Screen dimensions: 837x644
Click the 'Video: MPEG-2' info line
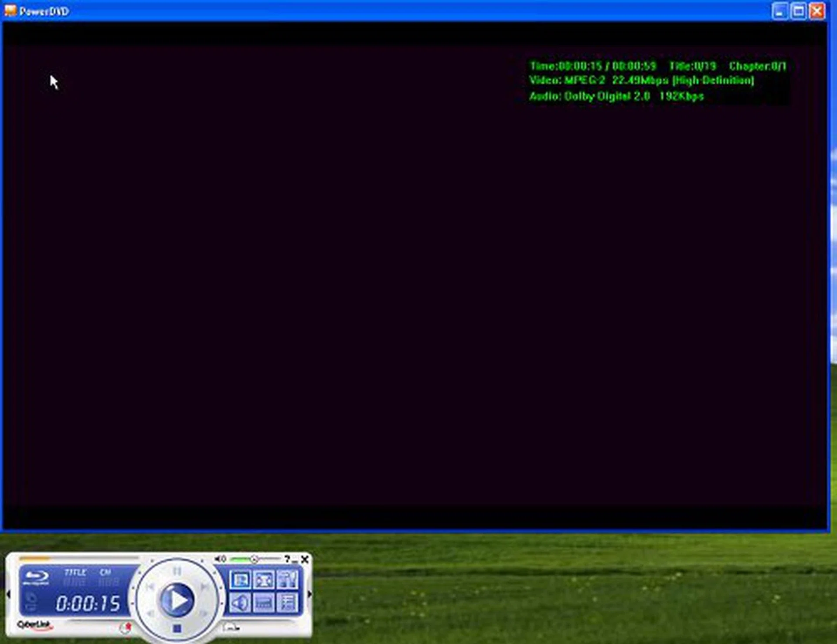point(642,81)
